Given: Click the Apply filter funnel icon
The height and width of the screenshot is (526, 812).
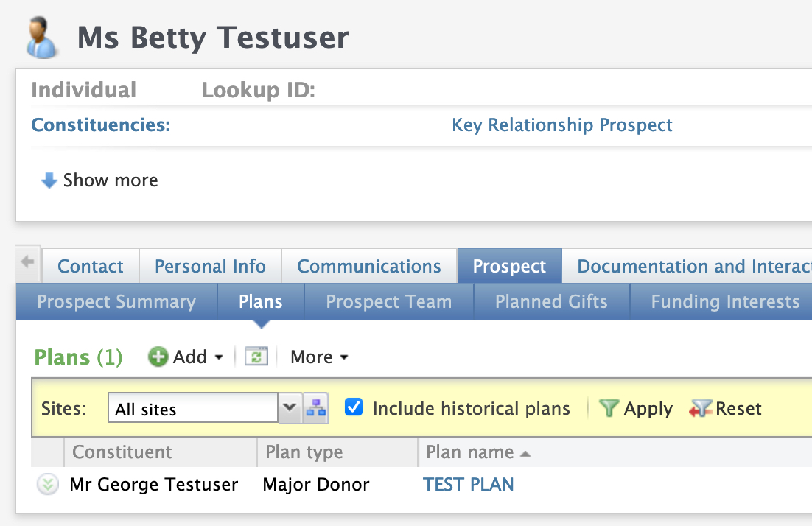Looking at the screenshot, I should coord(608,409).
